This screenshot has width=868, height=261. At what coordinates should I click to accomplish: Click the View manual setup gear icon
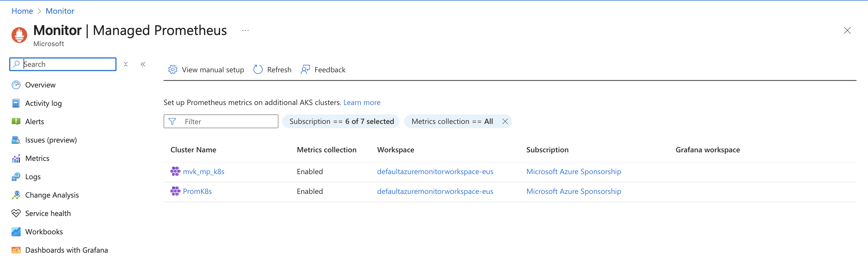click(x=173, y=70)
